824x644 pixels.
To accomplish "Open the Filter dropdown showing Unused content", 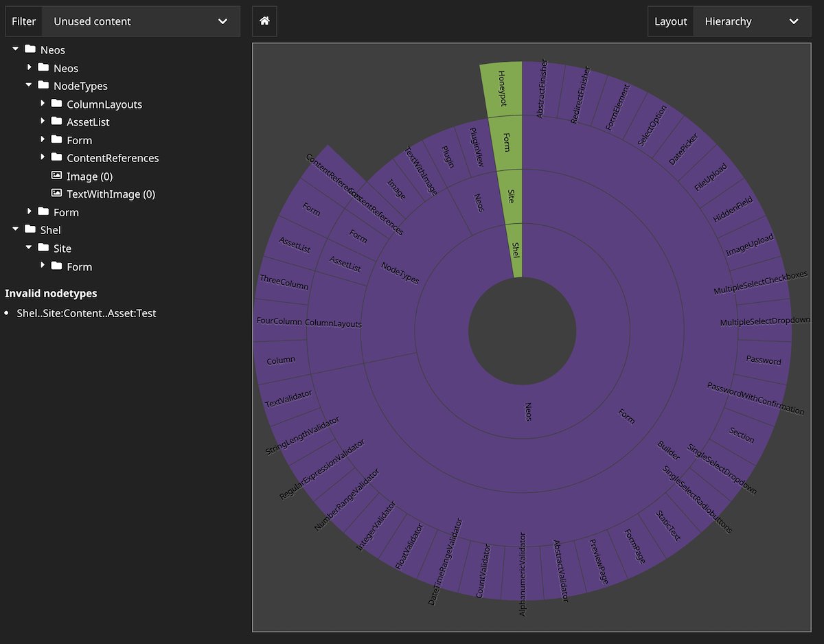I will click(141, 21).
